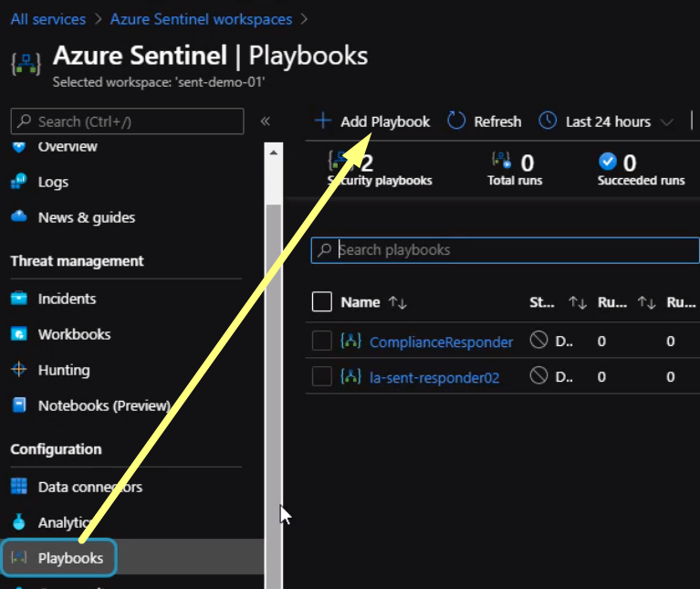Click the Incidents briefcase icon
Screen dimensions: 700x589
point(19,298)
